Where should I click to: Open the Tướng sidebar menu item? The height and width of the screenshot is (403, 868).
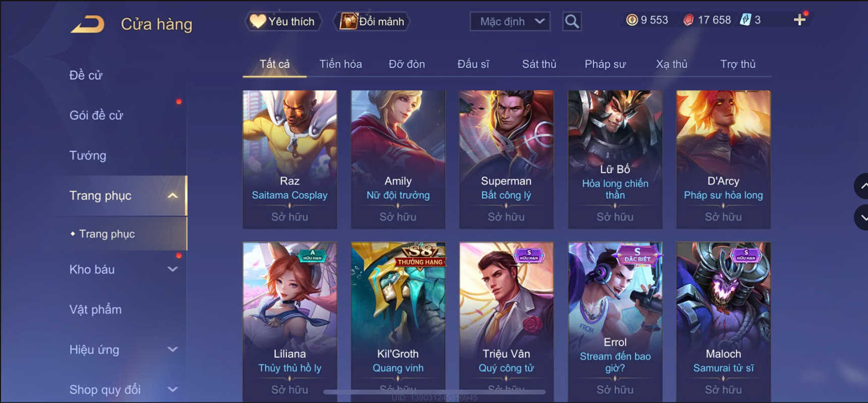(x=88, y=155)
